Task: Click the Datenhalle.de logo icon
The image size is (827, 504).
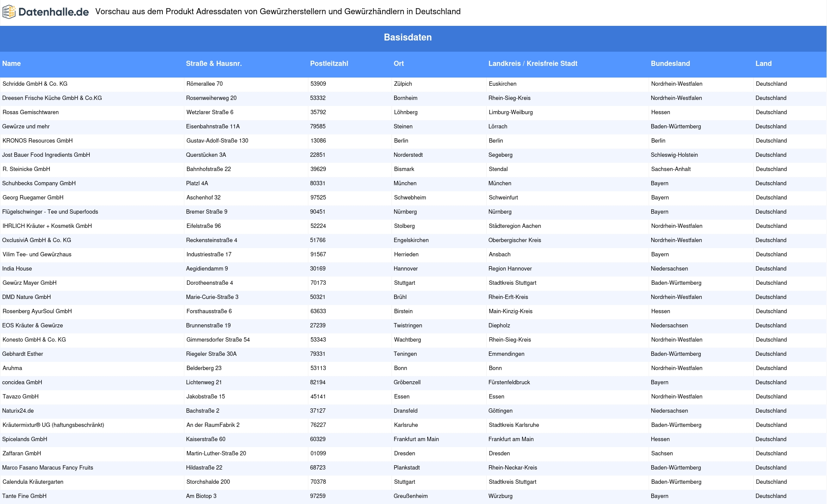Action: pos(9,12)
